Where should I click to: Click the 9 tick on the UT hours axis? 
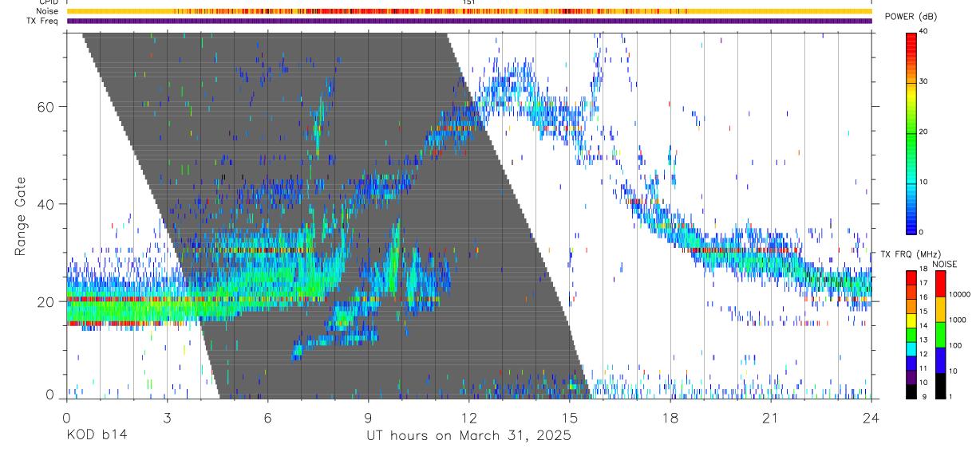point(368,416)
